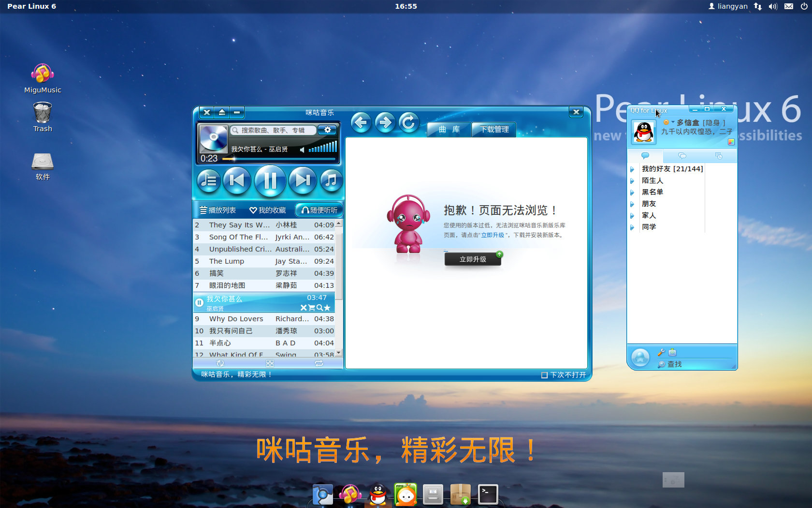Favorite the playing song with star icon
The image size is (812, 508).
(x=327, y=308)
